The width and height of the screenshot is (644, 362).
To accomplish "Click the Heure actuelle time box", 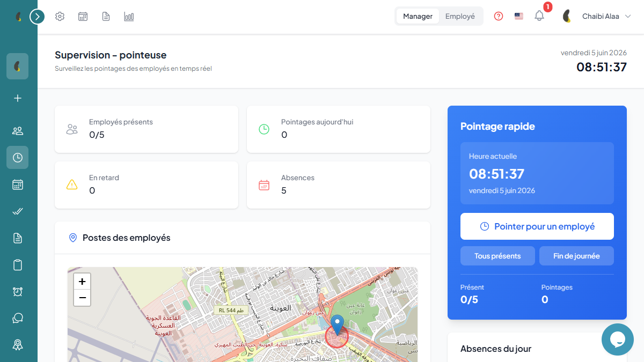I will [537, 173].
